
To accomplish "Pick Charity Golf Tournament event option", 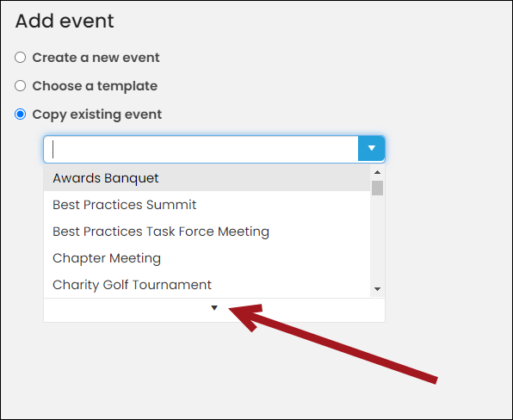I will (207, 285).
